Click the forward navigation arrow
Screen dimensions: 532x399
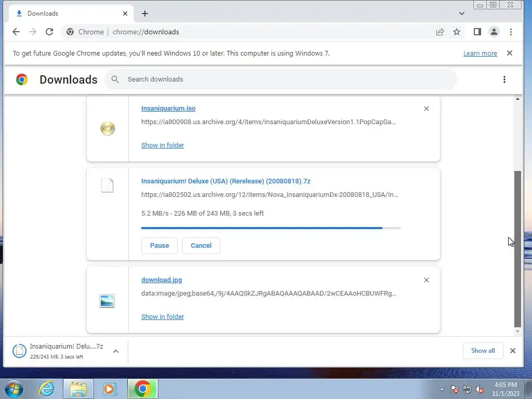coord(33,32)
